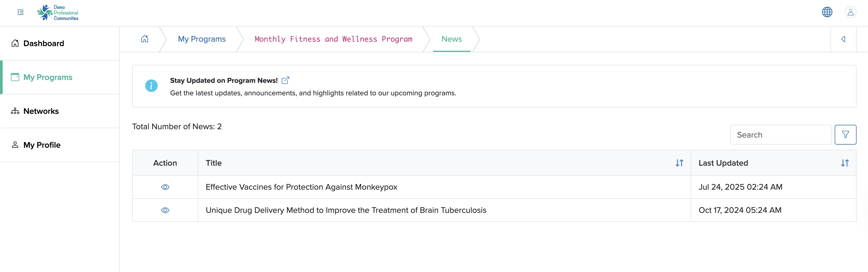Sort the table by Title column arrows
Image resolution: width=868 pixels, height=272 pixels.
tap(679, 163)
